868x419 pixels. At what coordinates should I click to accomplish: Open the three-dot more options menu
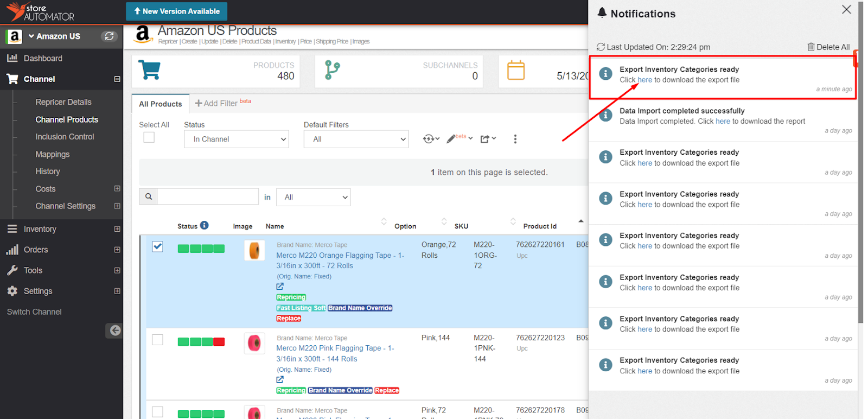tap(515, 139)
